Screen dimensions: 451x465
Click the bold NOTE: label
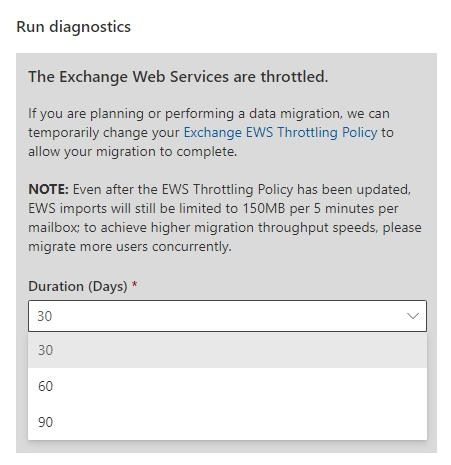[x=48, y=189]
